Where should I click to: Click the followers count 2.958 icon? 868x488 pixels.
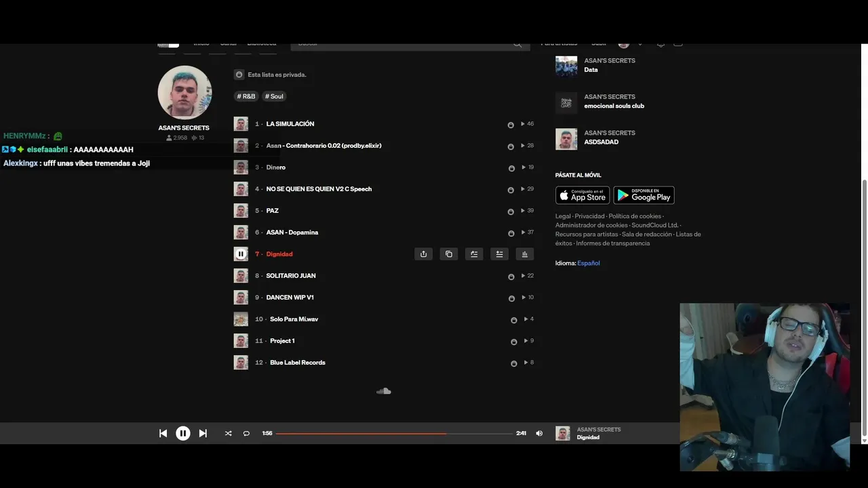pos(169,138)
